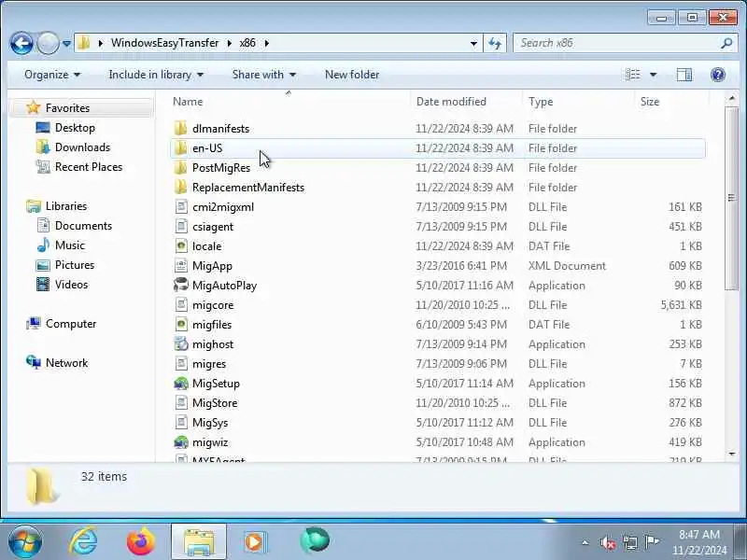Select the dlmanifests folder icon
Screen dimensions: 747x560
pos(180,128)
